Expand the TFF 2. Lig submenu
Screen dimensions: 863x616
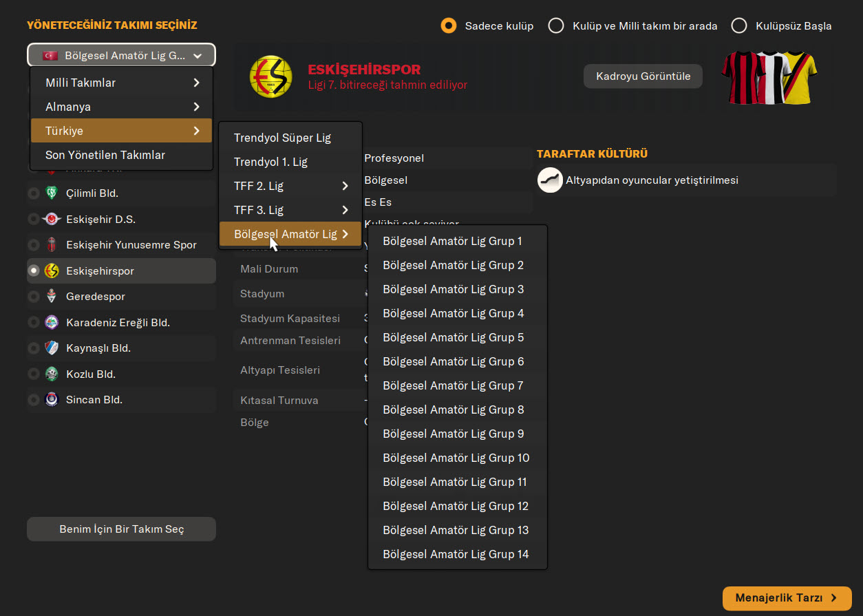coord(290,186)
